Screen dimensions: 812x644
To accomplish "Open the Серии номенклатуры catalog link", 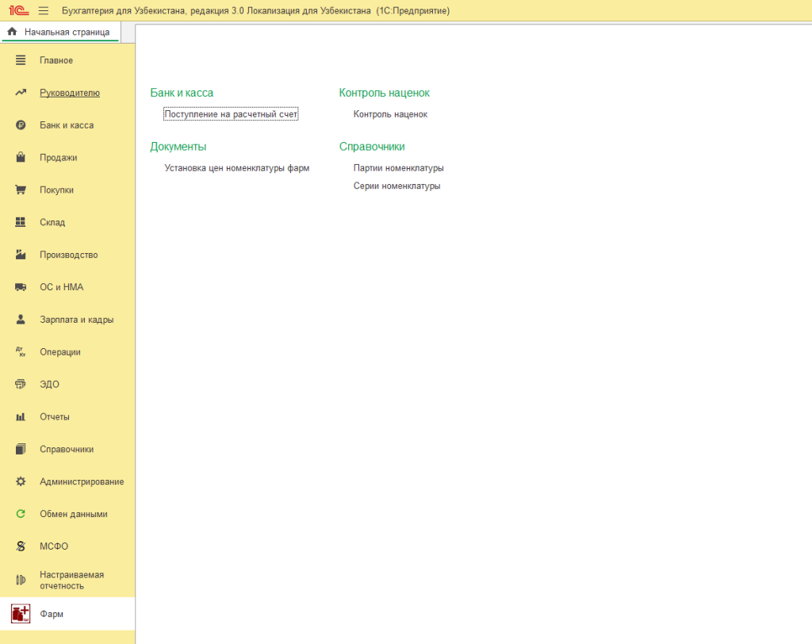I will coord(396,186).
